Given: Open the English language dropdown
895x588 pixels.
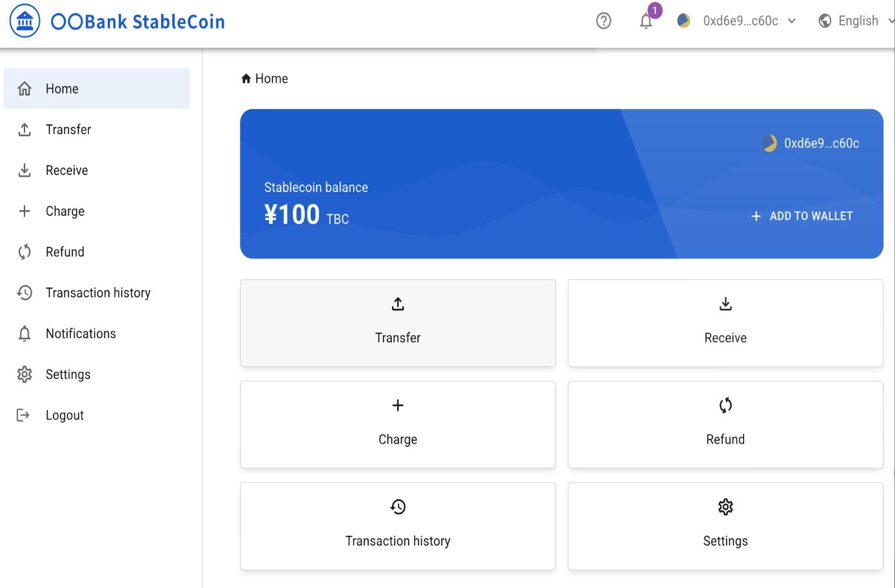Looking at the screenshot, I should tap(858, 20).
